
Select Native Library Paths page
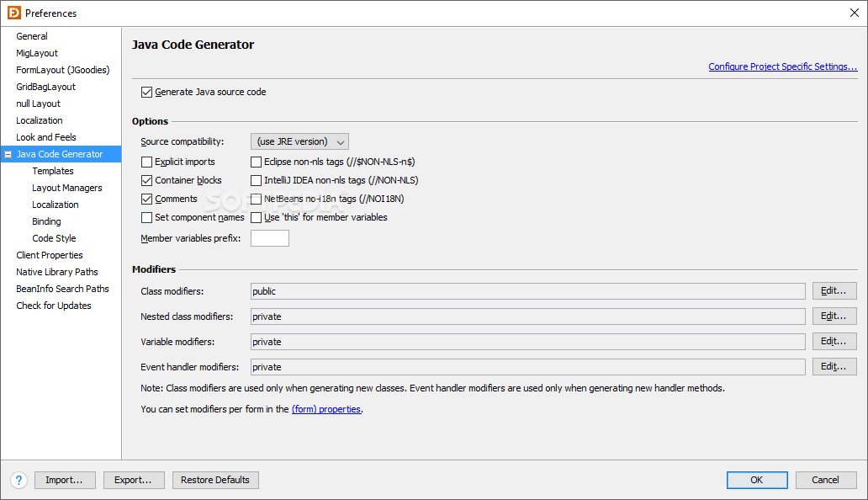[57, 272]
